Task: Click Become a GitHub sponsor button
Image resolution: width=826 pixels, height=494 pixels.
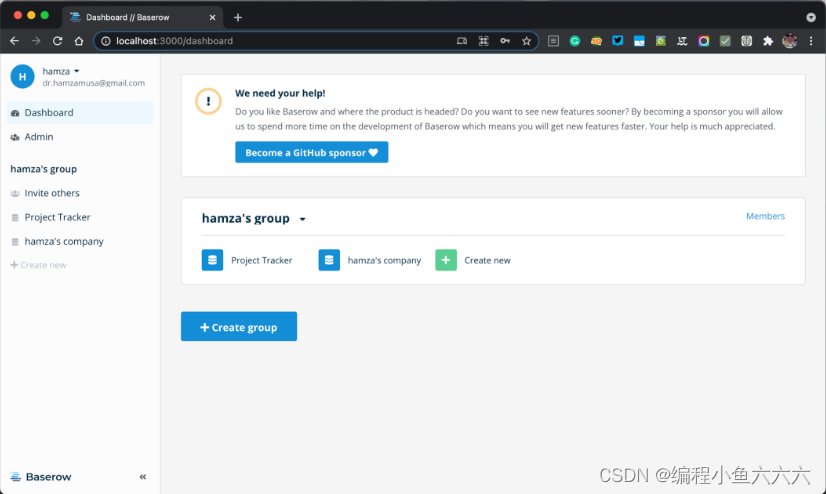Action: tap(311, 152)
